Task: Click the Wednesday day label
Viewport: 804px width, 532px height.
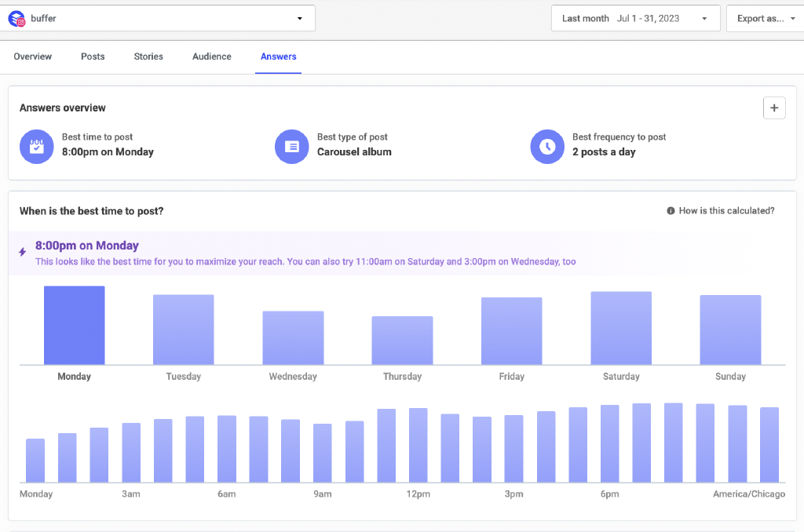Action: pos(293,377)
